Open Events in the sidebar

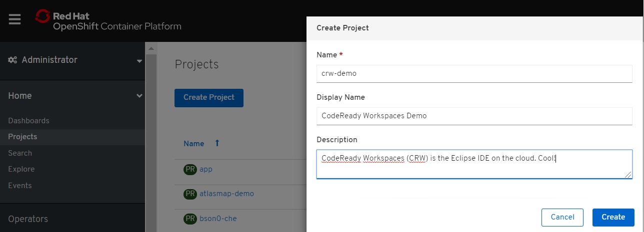point(19,186)
